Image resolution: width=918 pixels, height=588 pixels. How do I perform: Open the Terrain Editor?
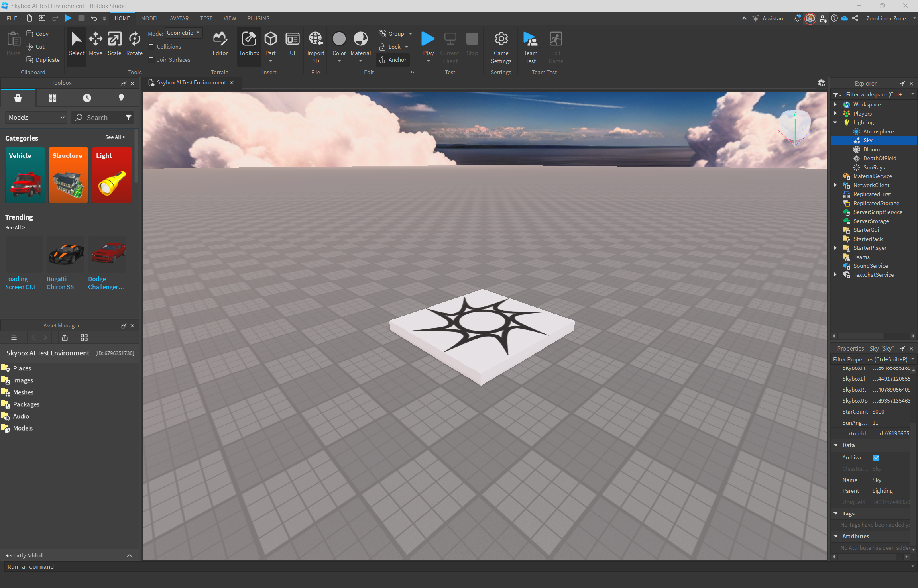point(220,43)
